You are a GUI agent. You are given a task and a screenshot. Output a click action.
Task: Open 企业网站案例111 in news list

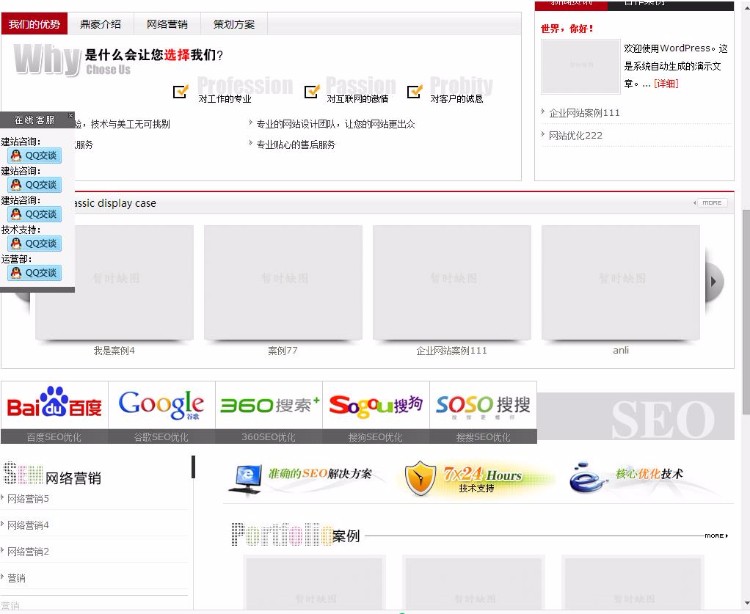coord(585,113)
